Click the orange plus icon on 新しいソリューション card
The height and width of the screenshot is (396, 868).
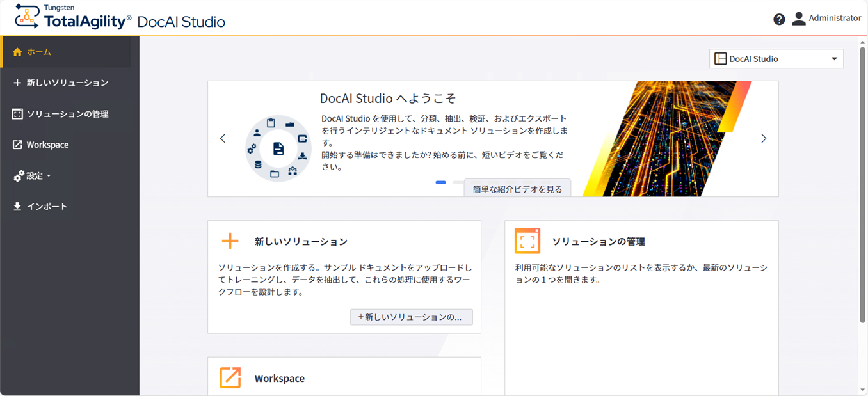click(x=229, y=241)
